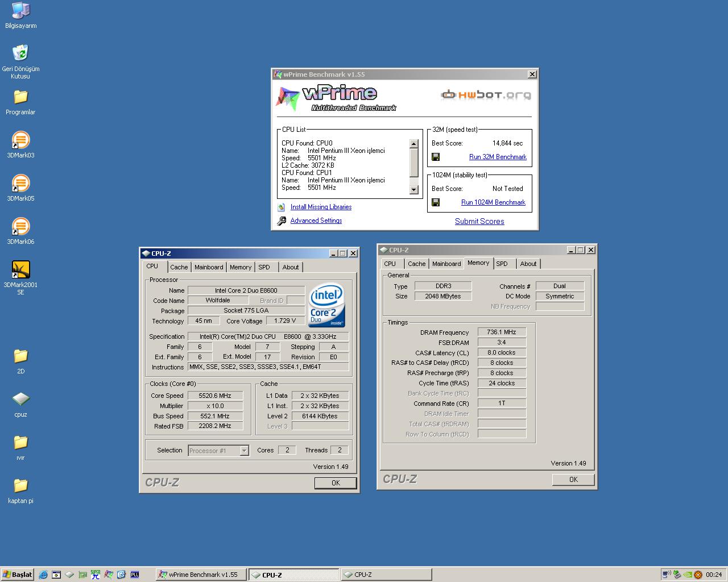The width and height of the screenshot is (728, 582).
Task: Click the Core Speed 5520.6 MHz field
Action: 215,396
